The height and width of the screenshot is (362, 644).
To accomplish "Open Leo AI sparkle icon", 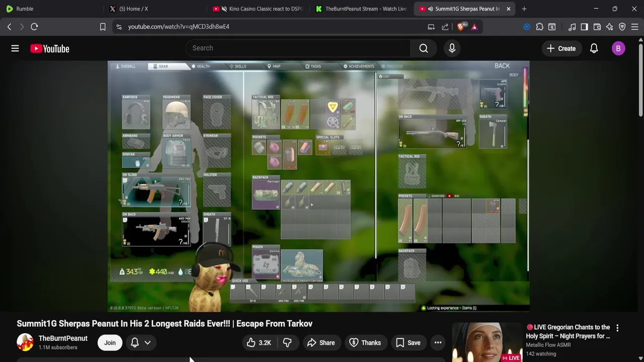I will (610, 27).
